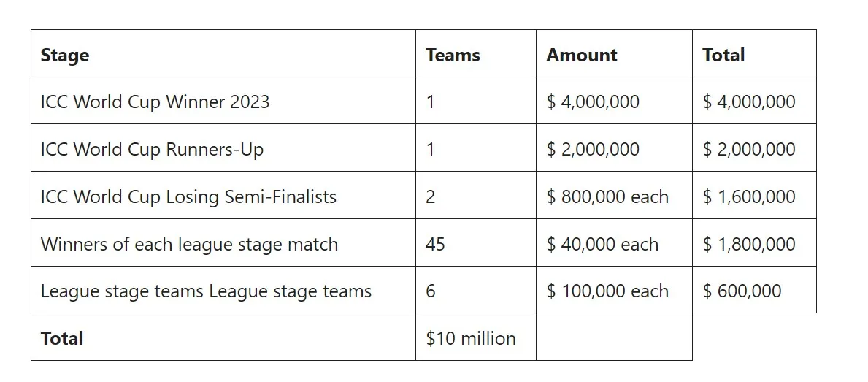This screenshot has height=382, width=868.
Task: Select the ICC World Cup Winner 2023 cell
Action: click(x=223, y=101)
